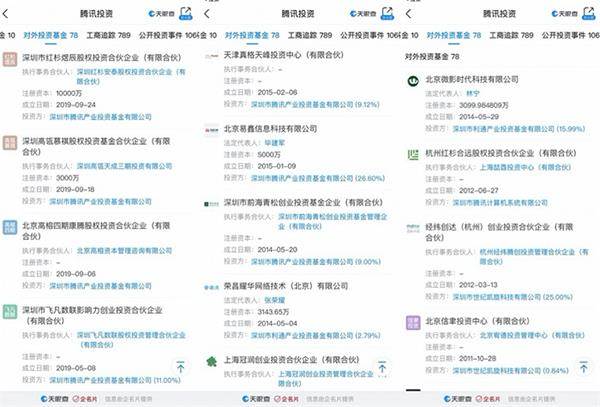The image size is (600, 407).
Task: Click the green logo beside 深圳市飞凡 创业投资合伙企业
Action: click(x=10, y=312)
